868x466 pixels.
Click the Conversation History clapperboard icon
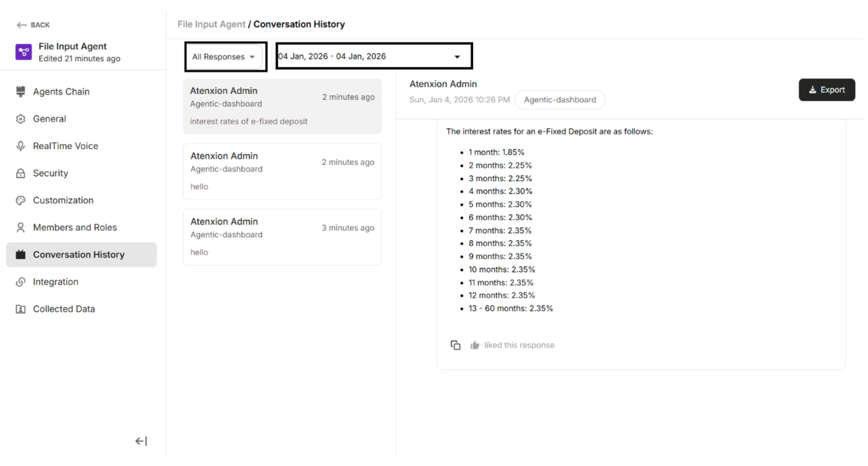click(x=21, y=254)
